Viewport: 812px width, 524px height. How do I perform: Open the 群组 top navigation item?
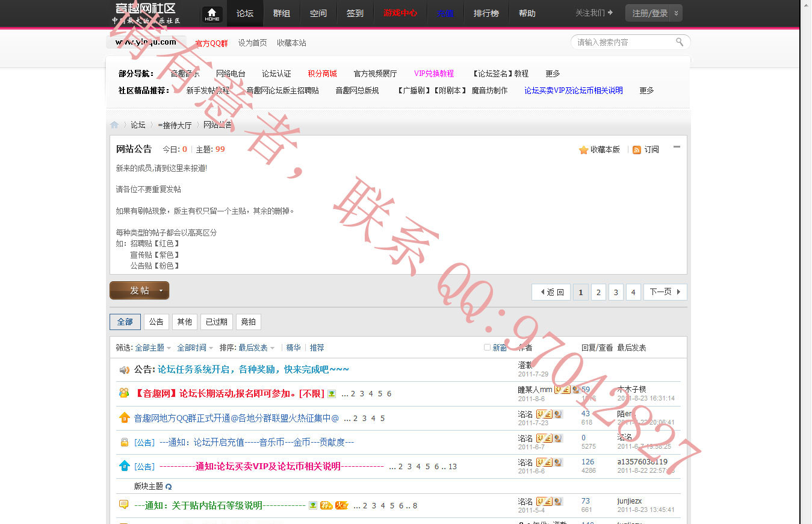click(x=281, y=13)
